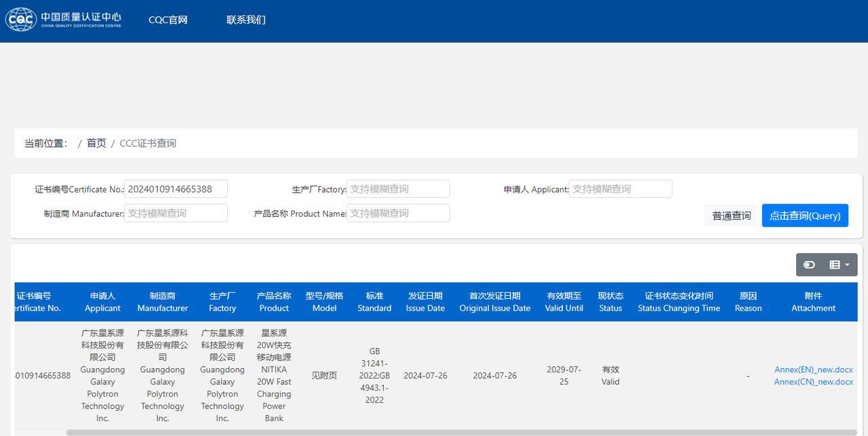Open CQC官网 menu item
Screen dimensions: 868x436
click(168, 20)
